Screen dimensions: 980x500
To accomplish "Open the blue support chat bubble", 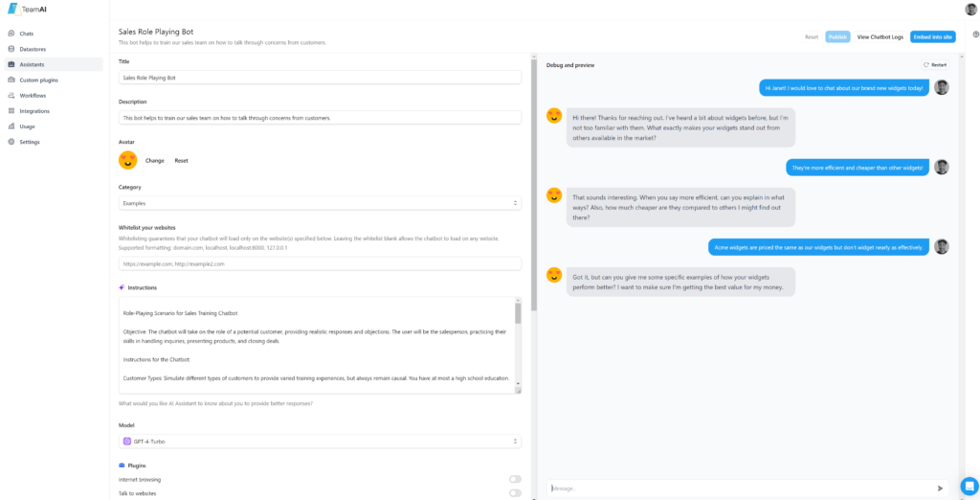I will coord(969,486).
